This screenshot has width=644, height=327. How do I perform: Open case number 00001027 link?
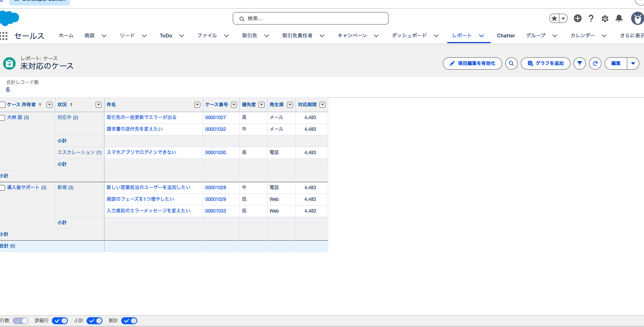click(216, 118)
